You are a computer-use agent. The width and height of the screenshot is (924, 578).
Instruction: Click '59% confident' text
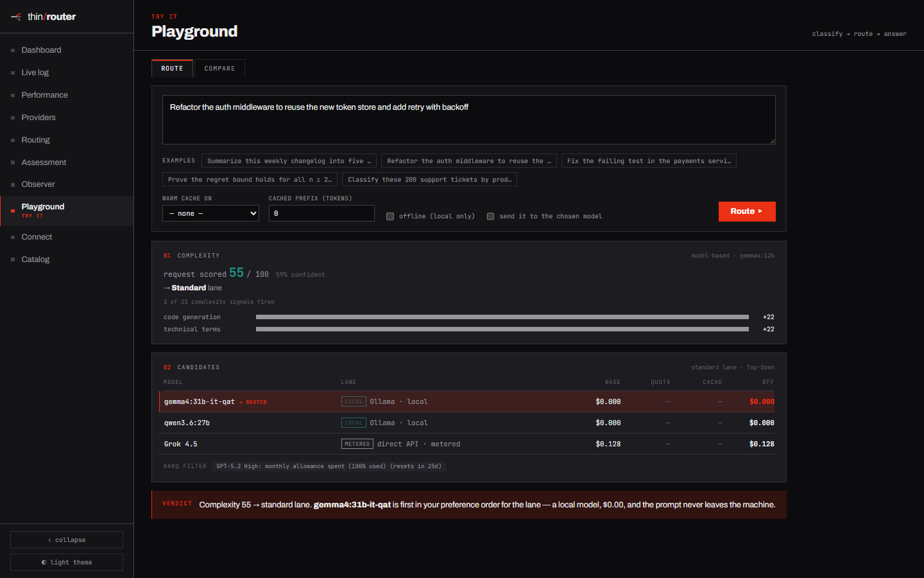tap(300, 275)
